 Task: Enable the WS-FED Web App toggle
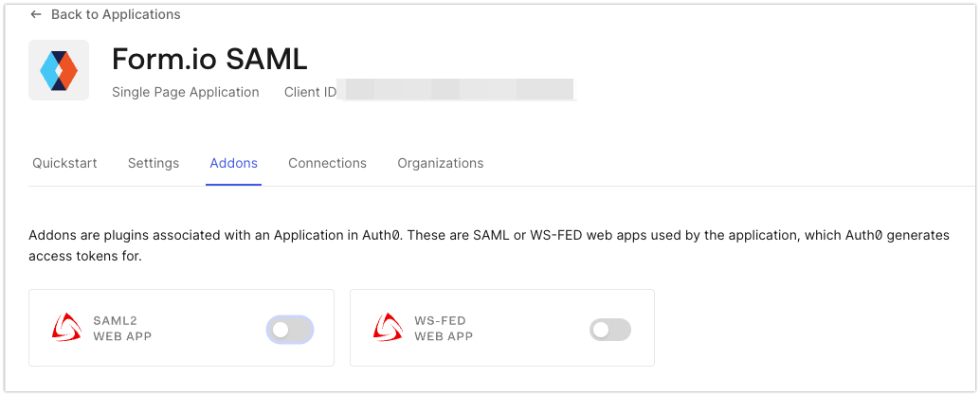610,330
